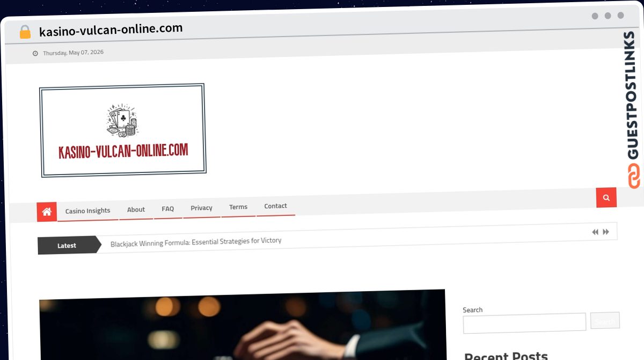Click the Blackjack Winning Formula headline link

pos(196,242)
